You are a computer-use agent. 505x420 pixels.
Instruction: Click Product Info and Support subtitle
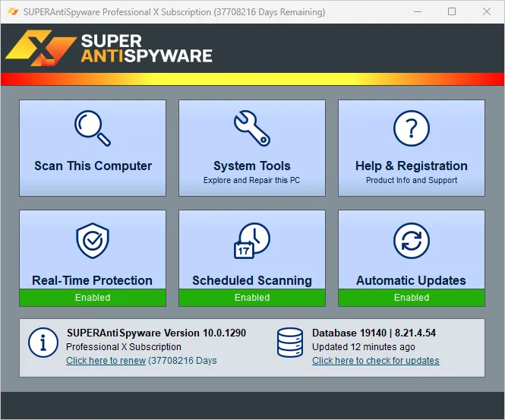pyautogui.click(x=412, y=180)
